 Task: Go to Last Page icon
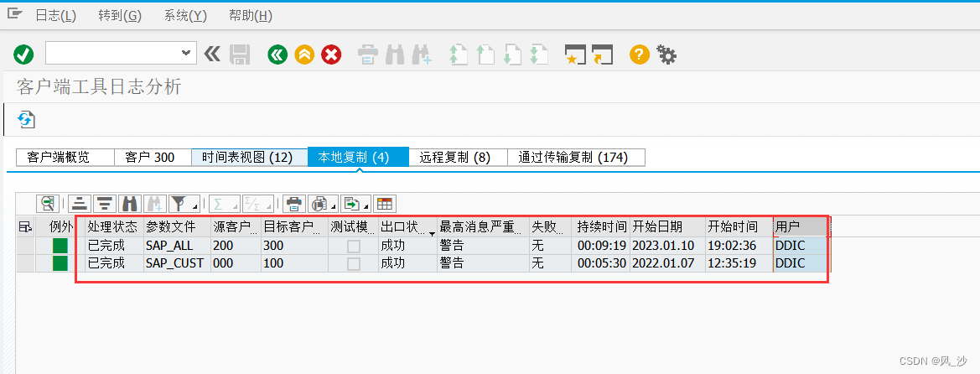point(539,55)
